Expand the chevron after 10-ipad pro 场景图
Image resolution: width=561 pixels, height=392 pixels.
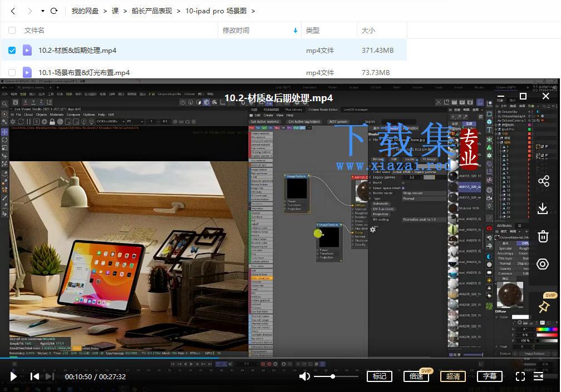pyautogui.click(x=253, y=11)
